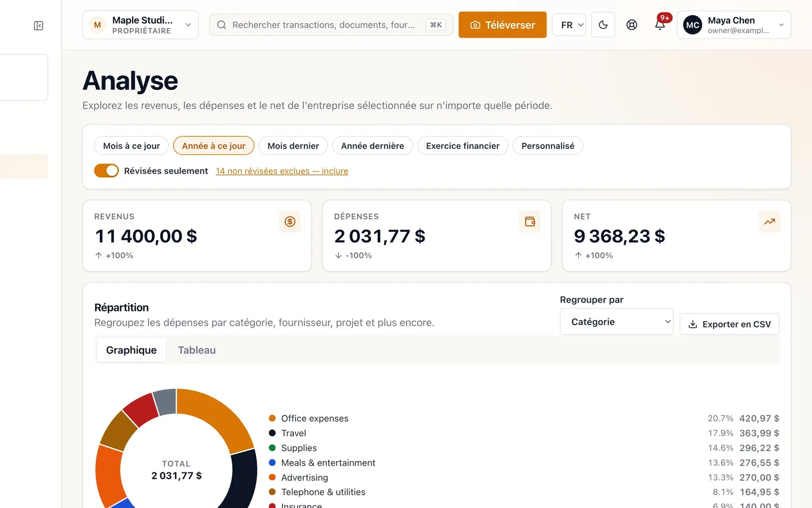
Task: Click the Exporter en CSV button
Action: click(x=729, y=324)
